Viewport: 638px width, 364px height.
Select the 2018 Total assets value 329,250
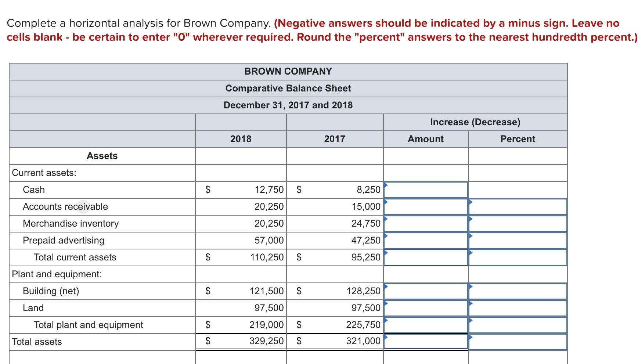coord(267,342)
